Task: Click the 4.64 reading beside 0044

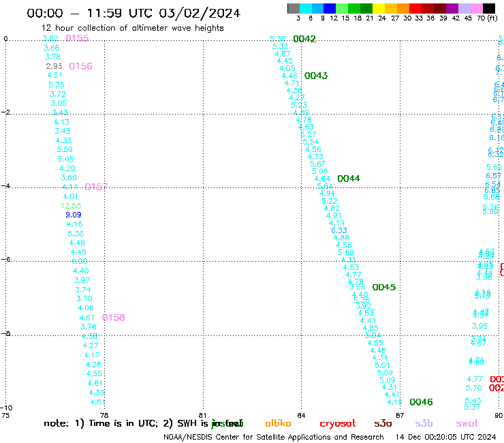Action: [322, 179]
